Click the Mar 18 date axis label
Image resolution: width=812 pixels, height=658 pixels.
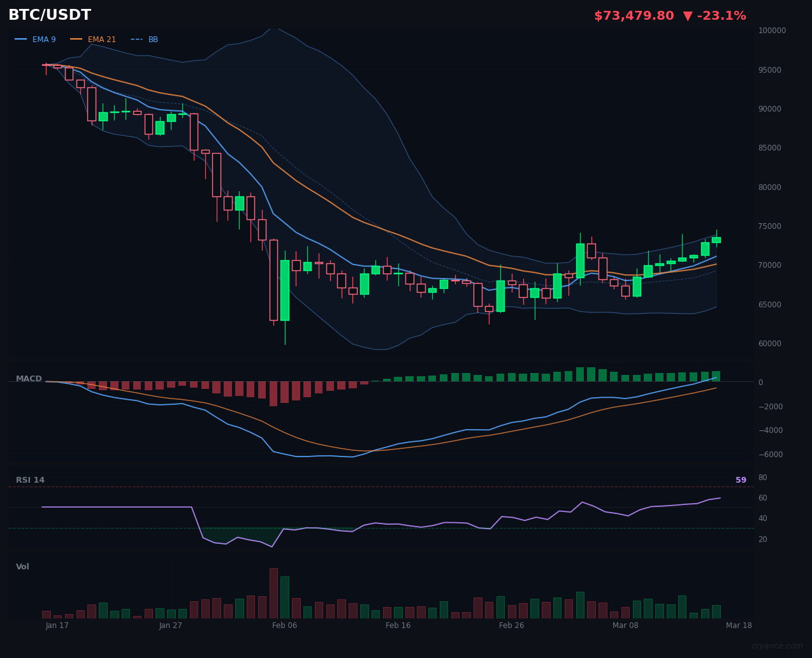739,625
